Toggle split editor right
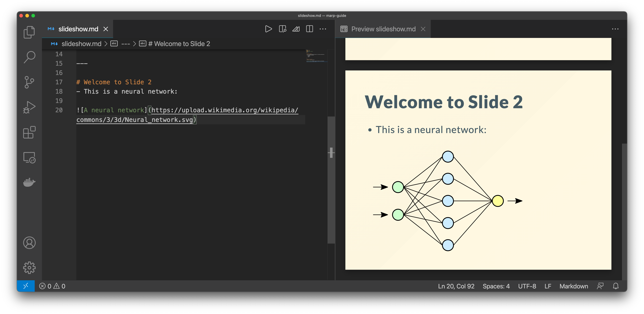This screenshot has width=644, height=314. click(309, 29)
